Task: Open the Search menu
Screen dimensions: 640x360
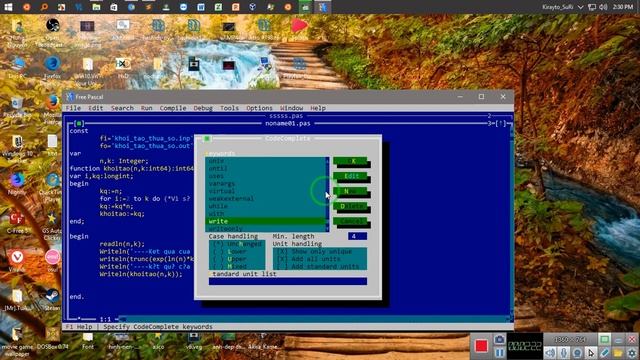Action: point(122,108)
